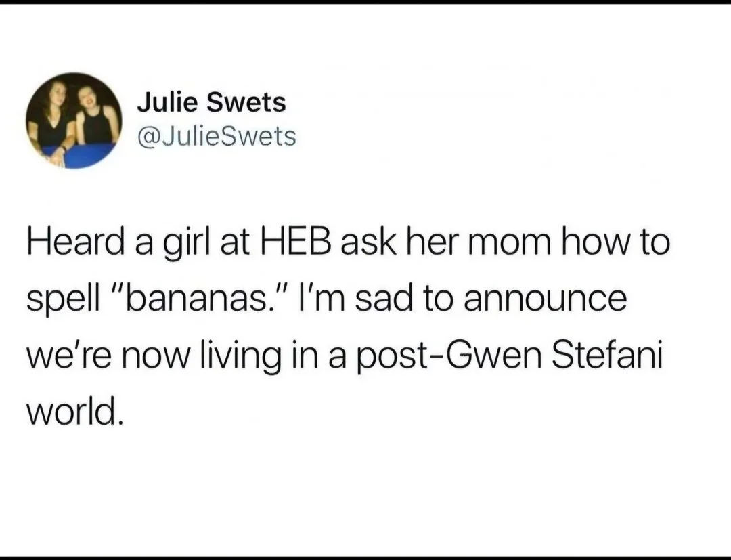731x560 pixels.
Task: Click the quoted word "bananas."
Action: click(197, 299)
